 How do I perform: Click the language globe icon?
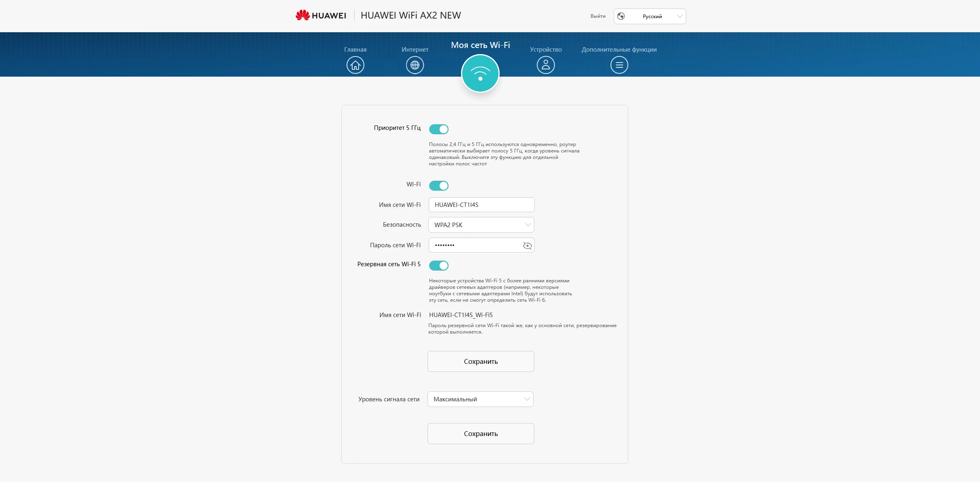click(621, 16)
